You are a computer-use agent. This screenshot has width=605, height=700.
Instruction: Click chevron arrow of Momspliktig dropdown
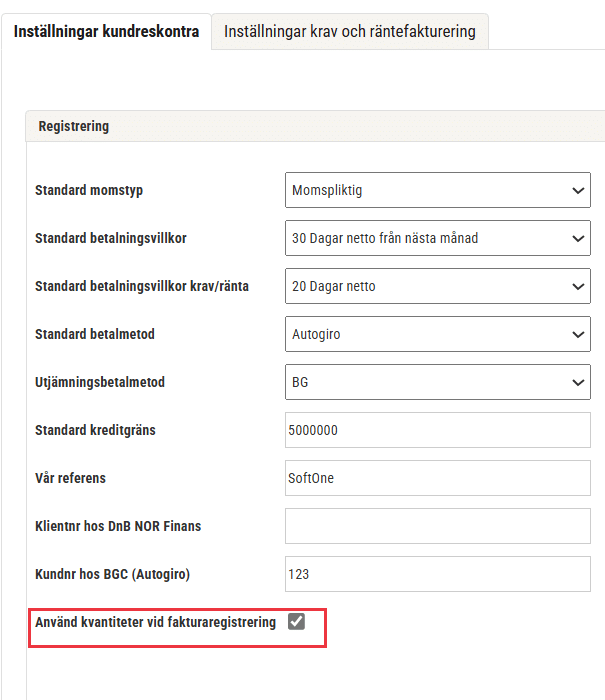(x=578, y=191)
